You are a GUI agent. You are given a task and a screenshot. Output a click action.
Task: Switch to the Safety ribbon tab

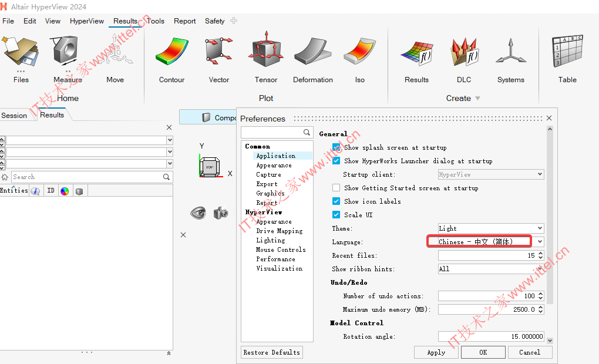(215, 21)
